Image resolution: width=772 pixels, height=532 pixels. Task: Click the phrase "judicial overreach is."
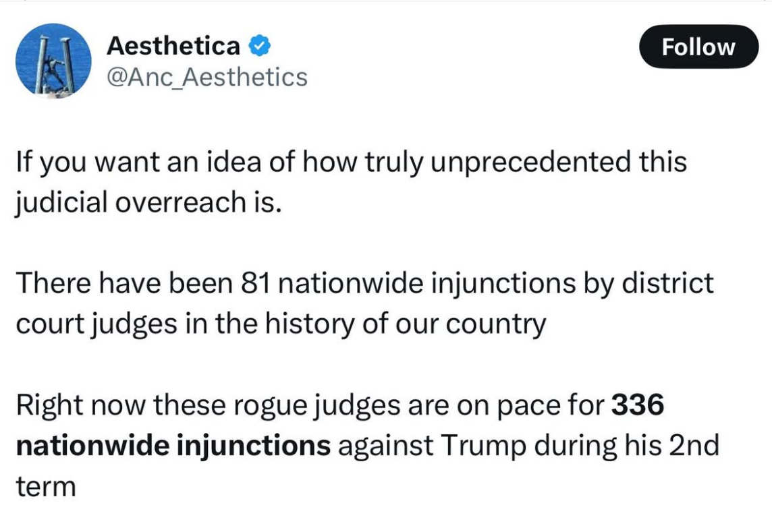click(x=149, y=202)
